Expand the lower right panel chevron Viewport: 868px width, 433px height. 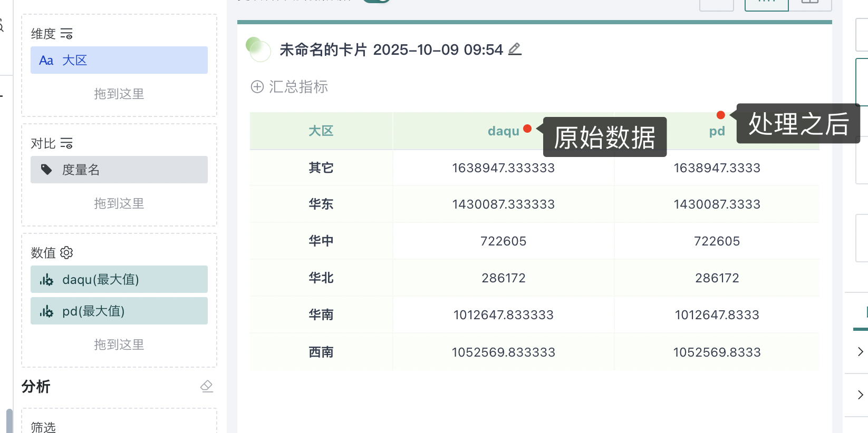(860, 395)
